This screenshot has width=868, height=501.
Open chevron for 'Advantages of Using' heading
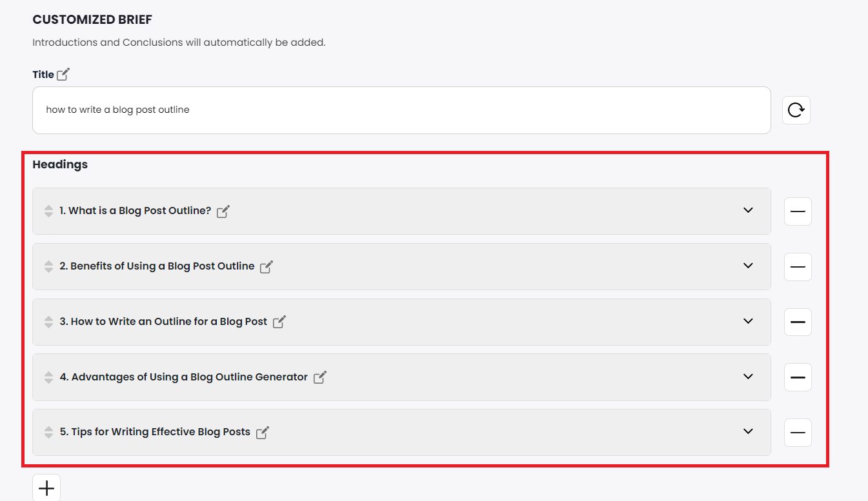(x=748, y=377)
